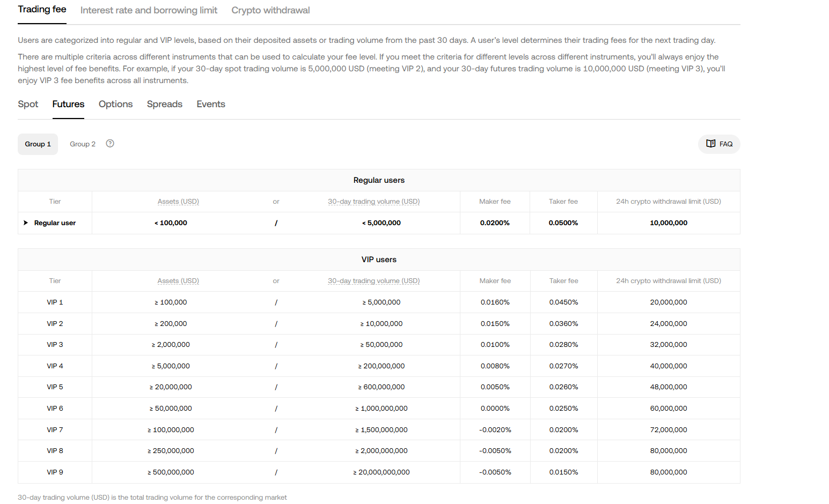Click the ≥ 1,000,000,000 trading volume value
This screenshot has width=829, height=504.
[382, 409]
